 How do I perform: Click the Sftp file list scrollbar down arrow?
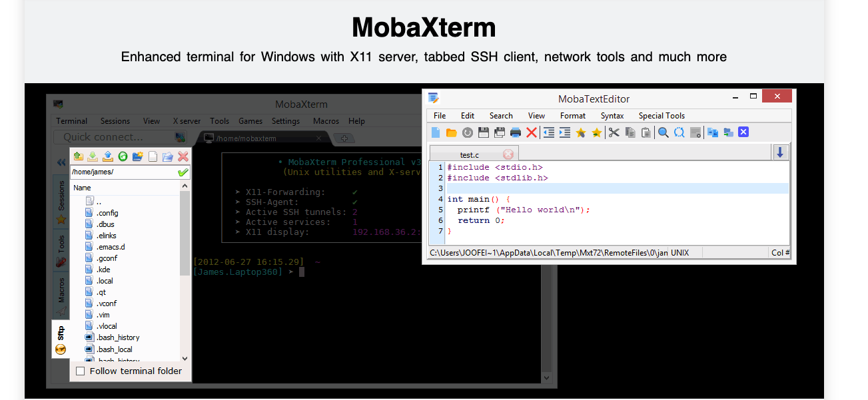185,358
